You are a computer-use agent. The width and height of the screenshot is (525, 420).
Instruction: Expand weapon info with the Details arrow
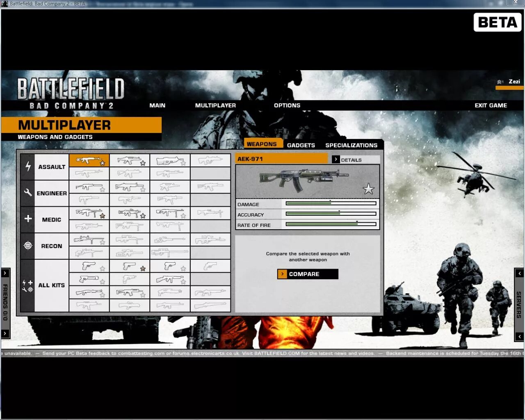pos(336,159)
